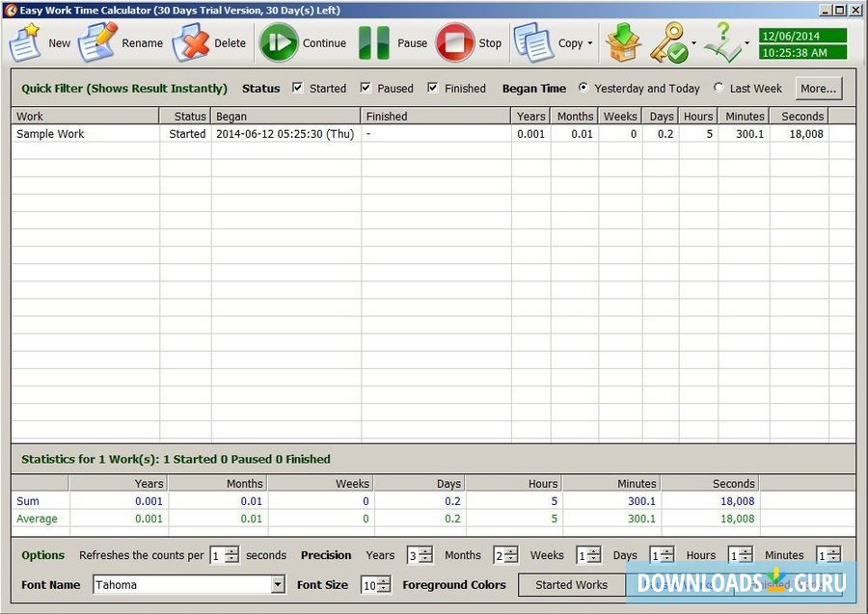Select Last Week radio button
Image resolution: width=868 pixels, height=614 pixels.
tap(719, 88)
